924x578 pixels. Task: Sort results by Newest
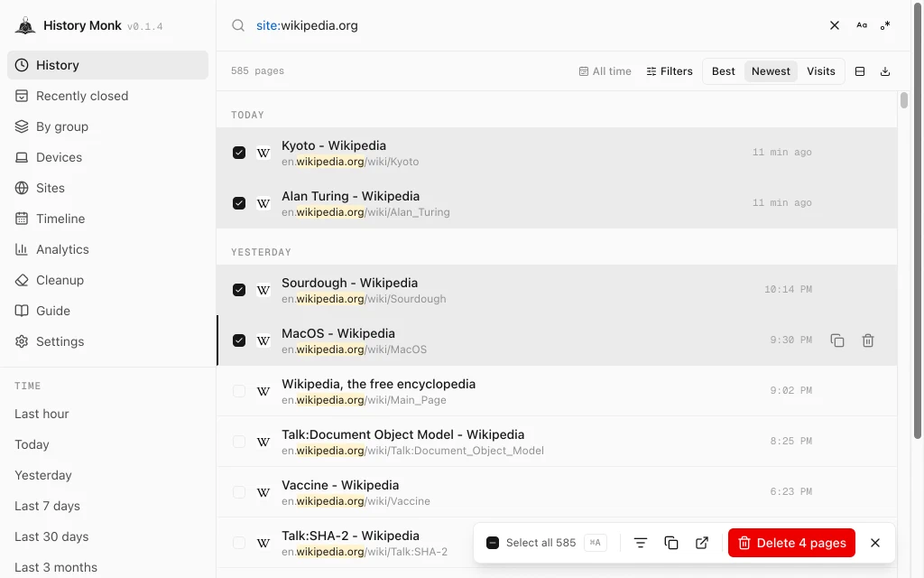click(x=771, y=71)
